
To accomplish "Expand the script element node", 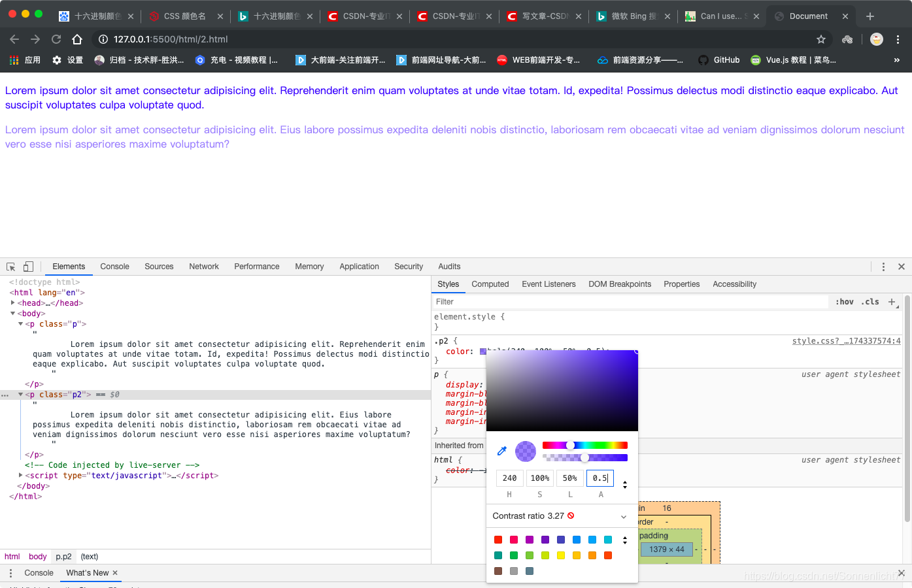I will coord(20,476).
